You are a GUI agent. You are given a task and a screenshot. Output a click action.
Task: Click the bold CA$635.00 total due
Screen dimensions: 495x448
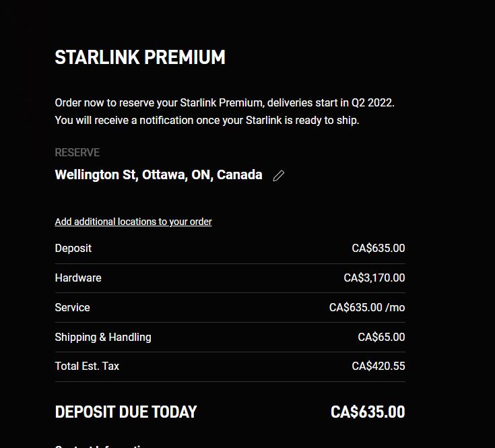(x=368, y=412)
